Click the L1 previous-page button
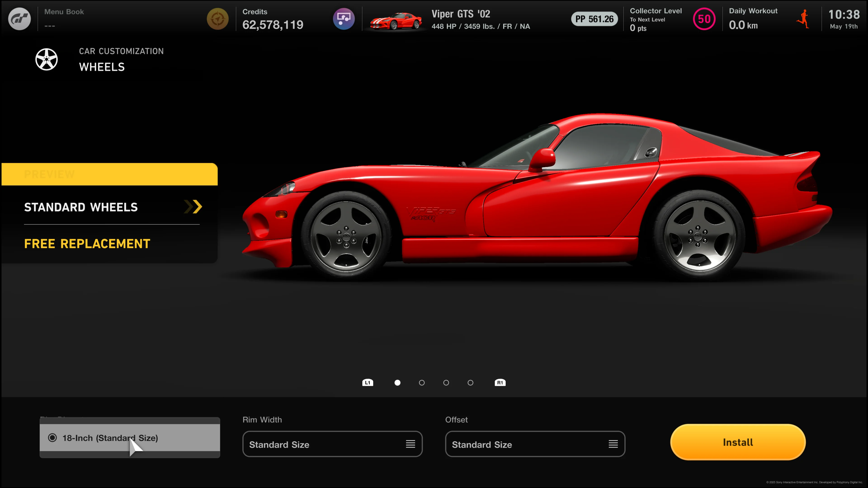Viewport: 868px width, 488px height. click(368, 382)
